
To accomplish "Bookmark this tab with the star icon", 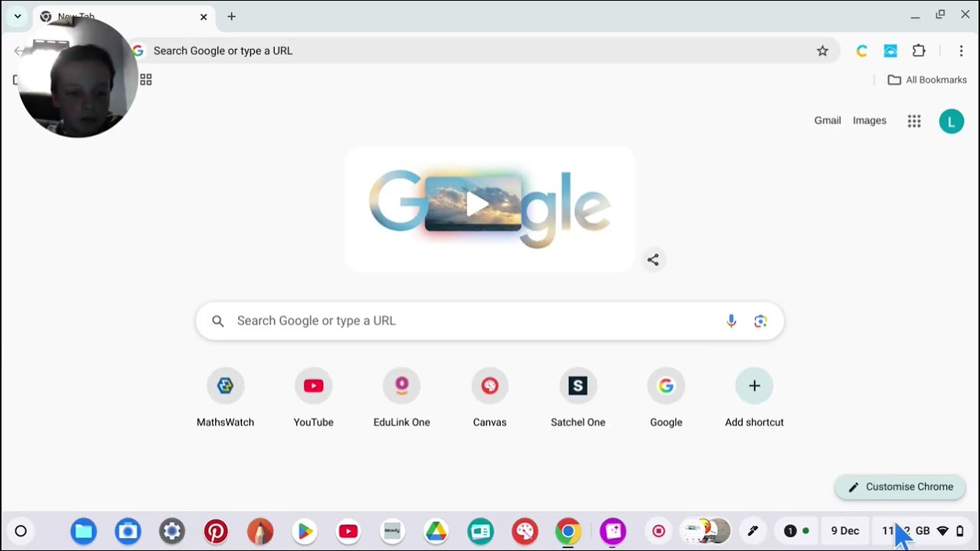I will pos(822,51).
